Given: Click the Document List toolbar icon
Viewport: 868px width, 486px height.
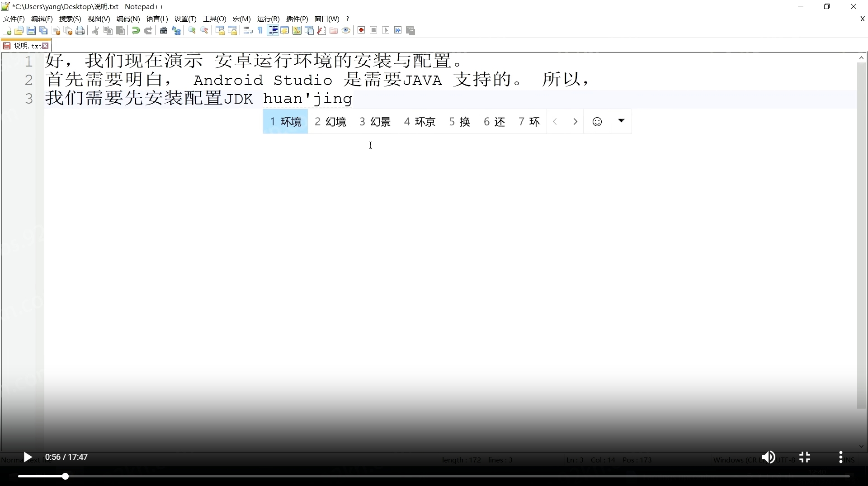Looking at the screenshot, I should (309, 30).
